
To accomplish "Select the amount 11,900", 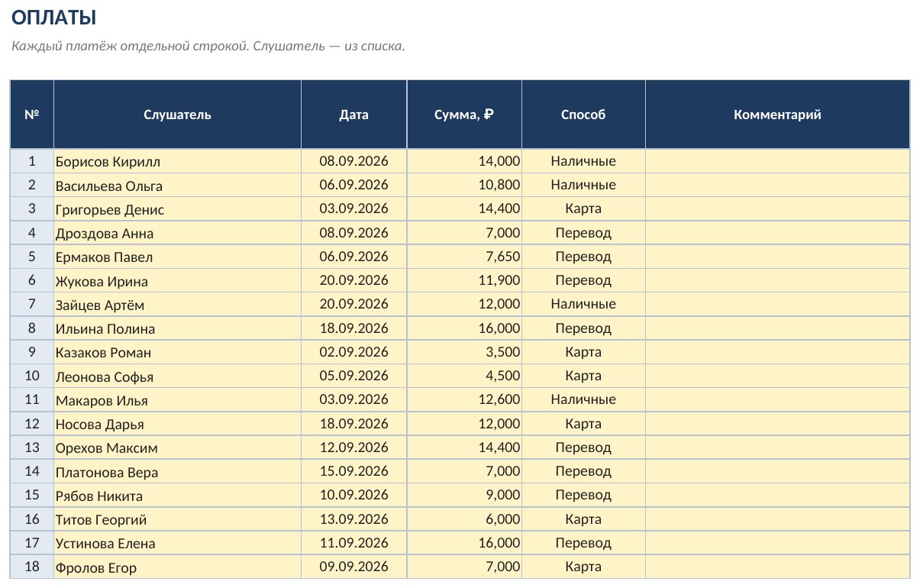I will click(464, 280).
